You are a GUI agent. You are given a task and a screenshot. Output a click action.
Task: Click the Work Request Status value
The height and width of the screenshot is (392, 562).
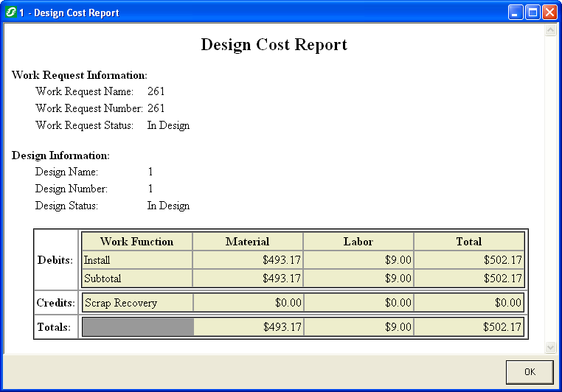(168, 125)
